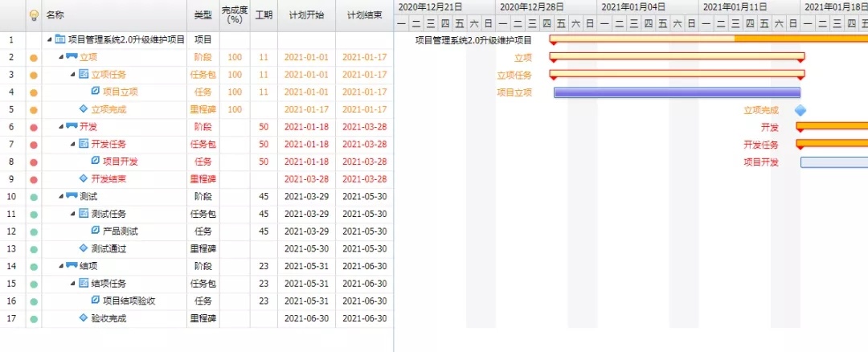Click the 50 duration cell of 开发 phase
Screen dimensions: 868x352
pyautogui.click(x=264, y=127)
